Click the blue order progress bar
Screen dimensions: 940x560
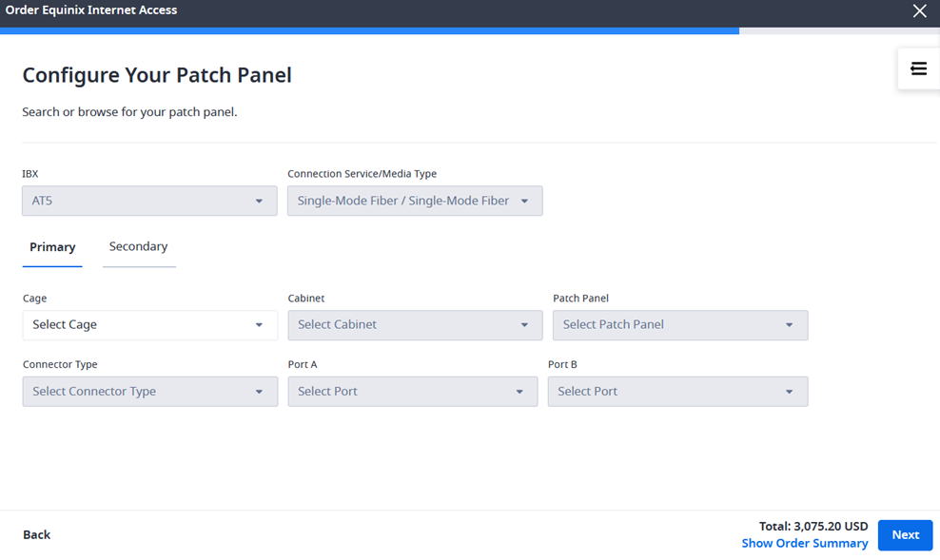coord(369,30)
